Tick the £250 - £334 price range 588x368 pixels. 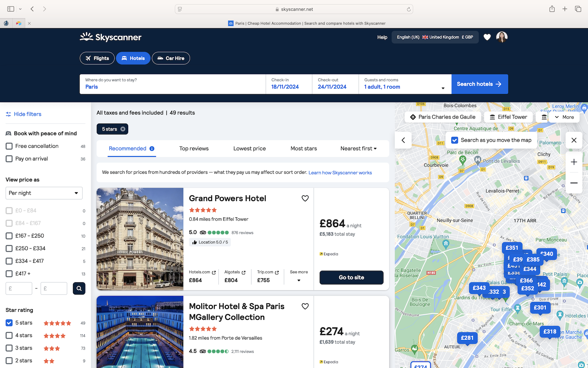tap(9, 248)
